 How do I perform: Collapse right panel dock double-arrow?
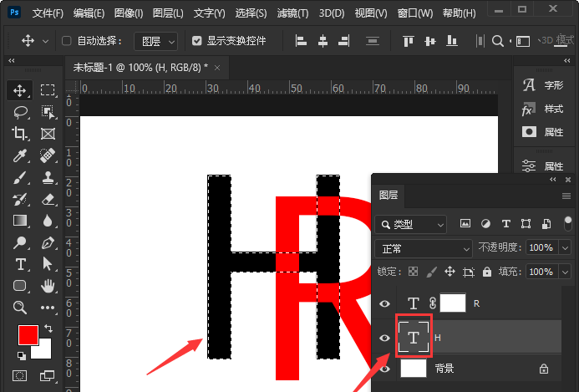567,60
